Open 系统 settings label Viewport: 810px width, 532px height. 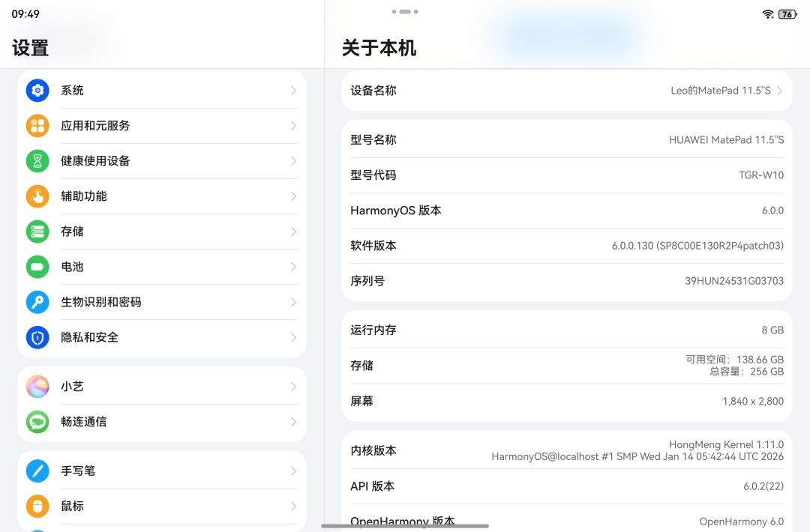[x=72, y=91]
